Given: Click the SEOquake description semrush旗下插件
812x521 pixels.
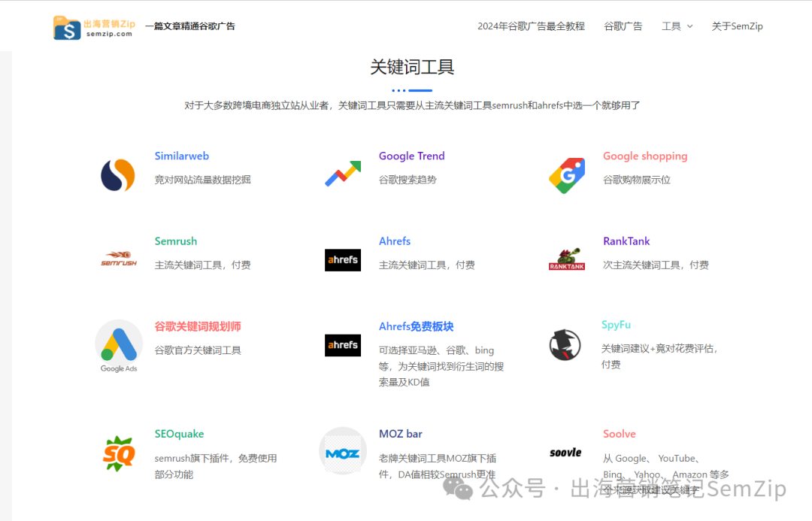Looking at the screenshot, I should click(x=216, y=466).
